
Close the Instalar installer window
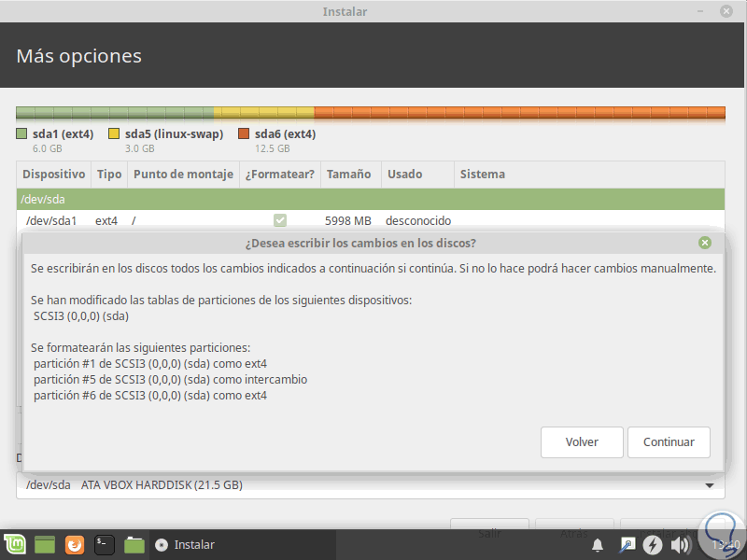pyautogui.click(x=726, y=11)
